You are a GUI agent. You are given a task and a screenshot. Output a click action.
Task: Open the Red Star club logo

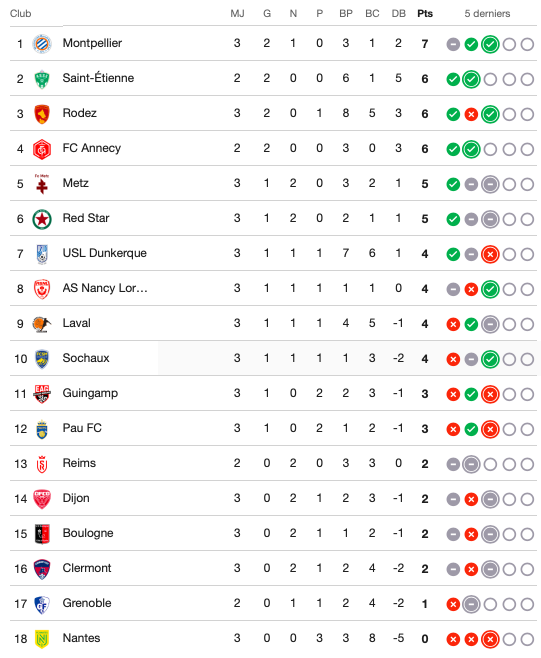pos(42,219)
